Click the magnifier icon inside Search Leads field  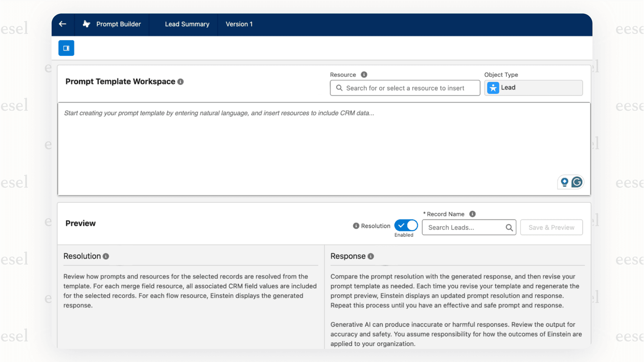[x=509, y=227]
